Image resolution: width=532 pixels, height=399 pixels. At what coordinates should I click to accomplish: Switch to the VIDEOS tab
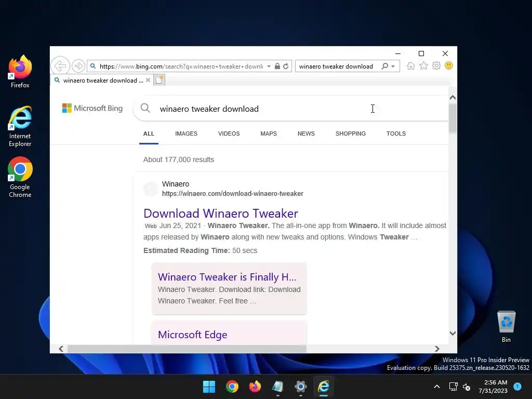click(x=229, y=134)
